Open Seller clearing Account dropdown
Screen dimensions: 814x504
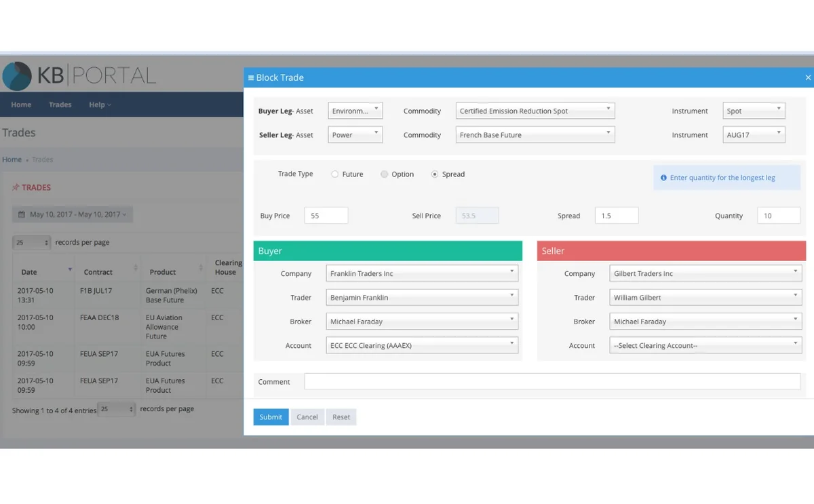tap(705, 345)
